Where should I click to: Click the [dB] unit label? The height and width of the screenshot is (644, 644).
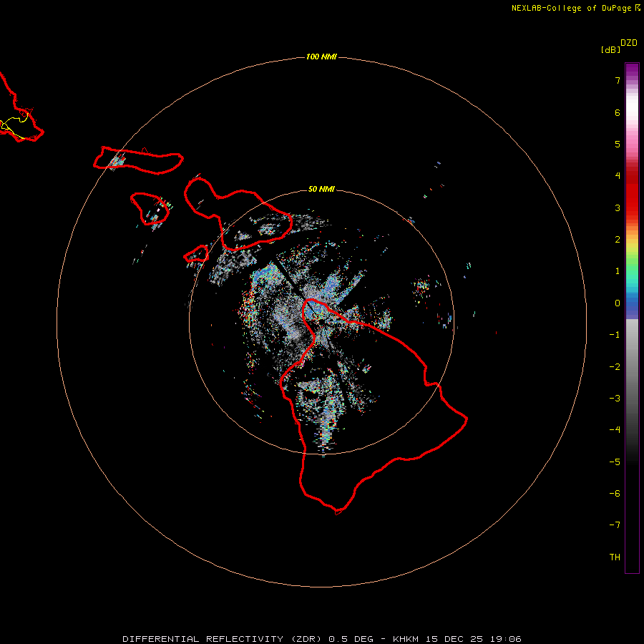pos(610,50)
